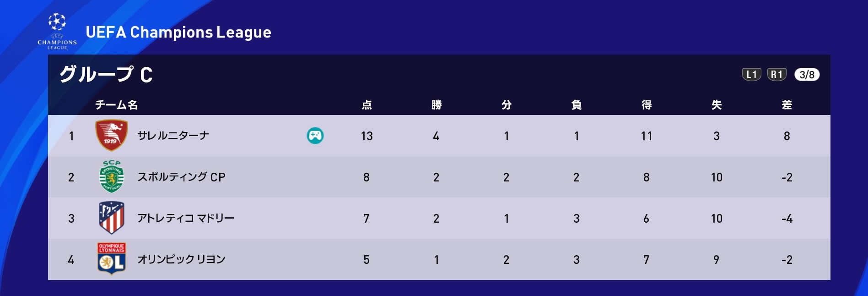
Task: Click the 勝 wins column header
Action: coord(437,105)
